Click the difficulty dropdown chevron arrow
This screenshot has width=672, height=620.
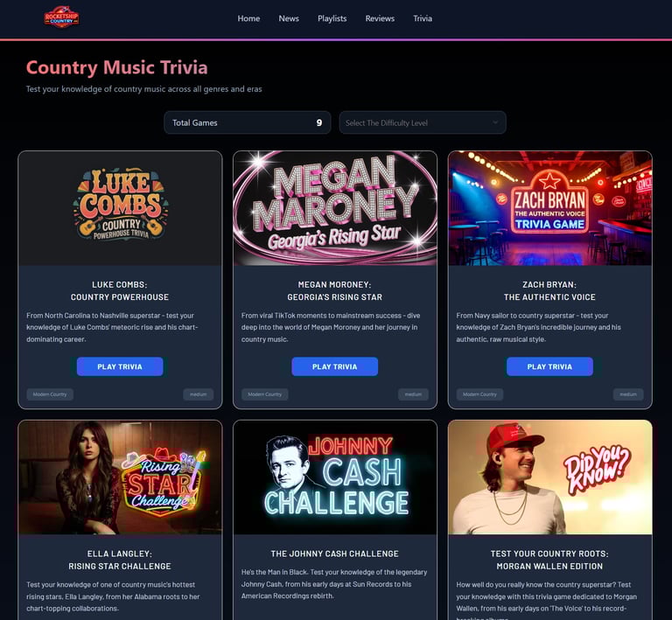495,123
